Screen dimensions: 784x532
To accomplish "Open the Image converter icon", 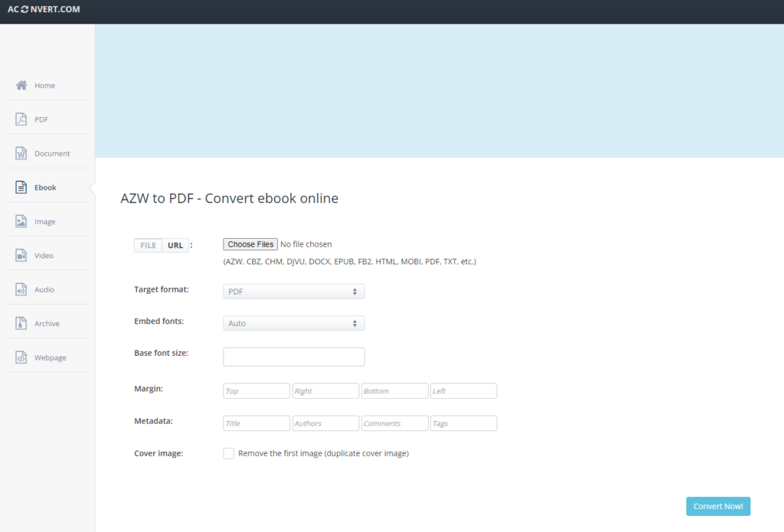I will coord(21,221).
